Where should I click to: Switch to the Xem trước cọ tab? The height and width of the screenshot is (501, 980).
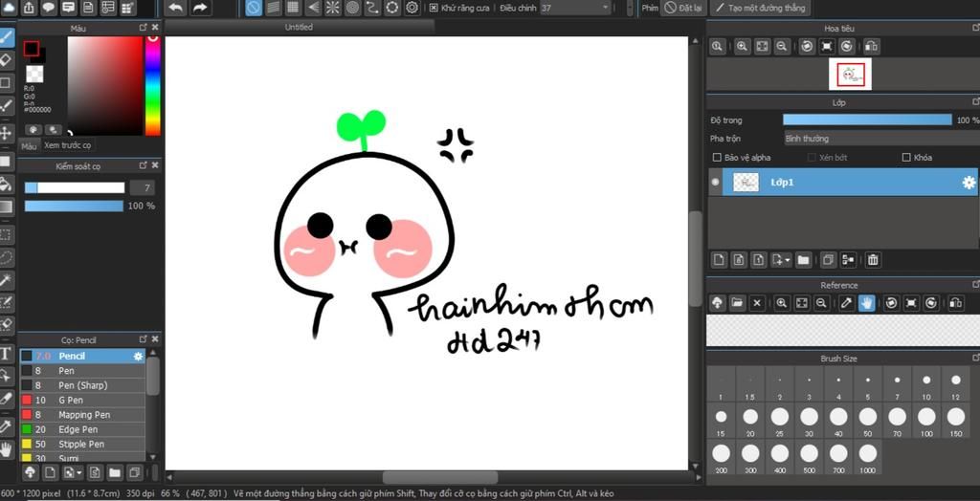pyautogui.click(x=68, y=145)
